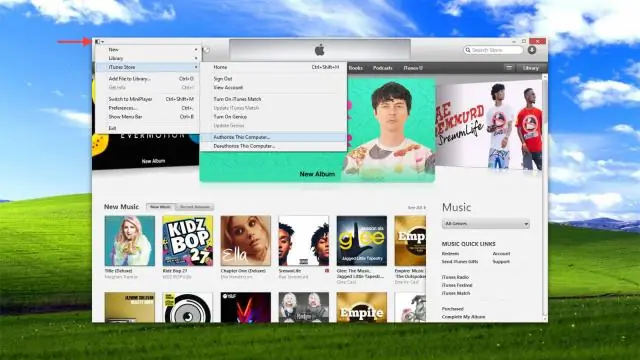Screen dimensions: 640x360
Task: Open the iTunes menu icon at top-left
Action: [99, 42]
